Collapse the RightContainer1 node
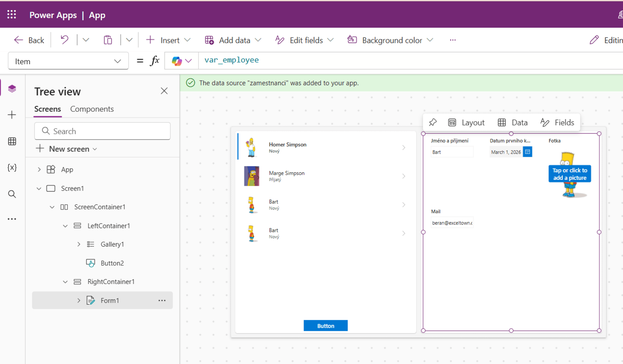 [x=65, y=282]
